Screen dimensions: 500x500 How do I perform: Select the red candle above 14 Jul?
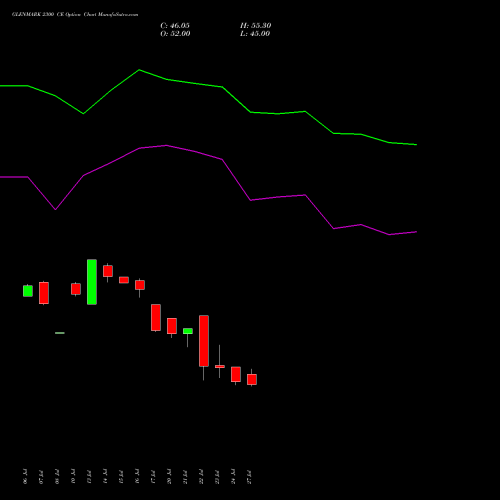click(x=108, y=271)
